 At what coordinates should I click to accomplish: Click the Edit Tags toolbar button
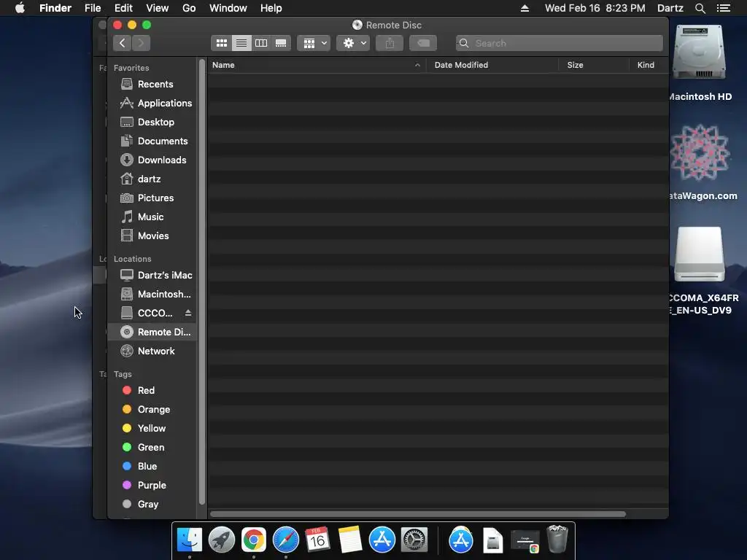tap(423, 43)
